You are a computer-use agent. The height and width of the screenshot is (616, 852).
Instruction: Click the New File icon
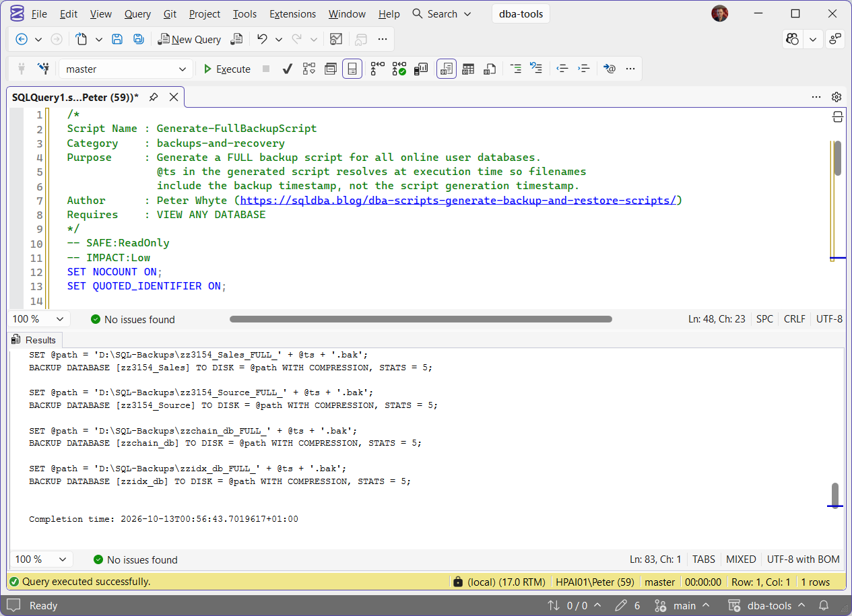coord(81,39)
